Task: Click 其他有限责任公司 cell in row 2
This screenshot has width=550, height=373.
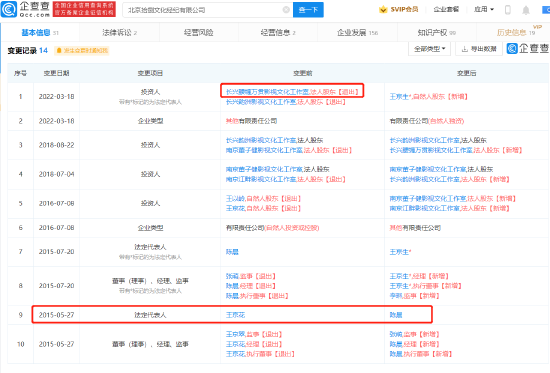Action: coord(251,121)
